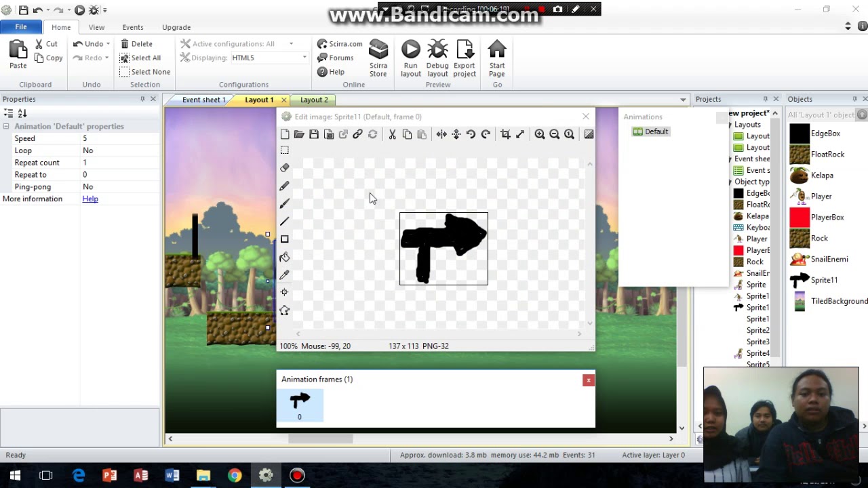This screenshot has width=868, height=488.
Task: Collapse the Layouts folder in Projects
Action: 730,125
